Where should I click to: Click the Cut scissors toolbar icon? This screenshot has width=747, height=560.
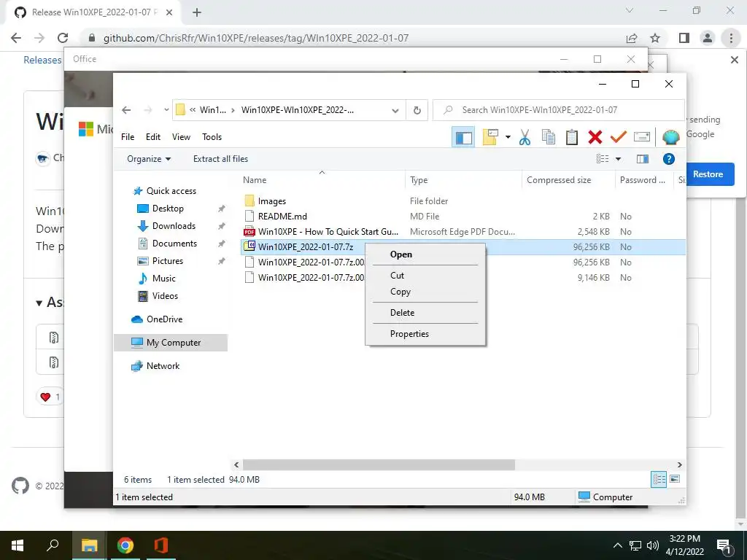525,137
